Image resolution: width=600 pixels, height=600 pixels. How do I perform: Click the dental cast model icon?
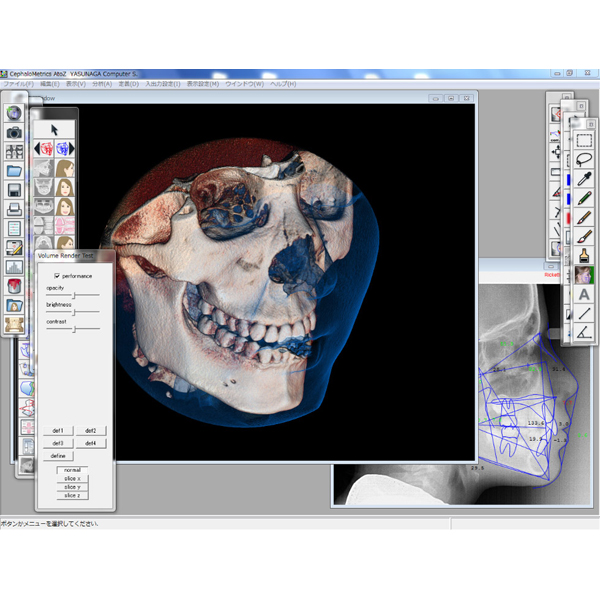[x=14, y=324]
